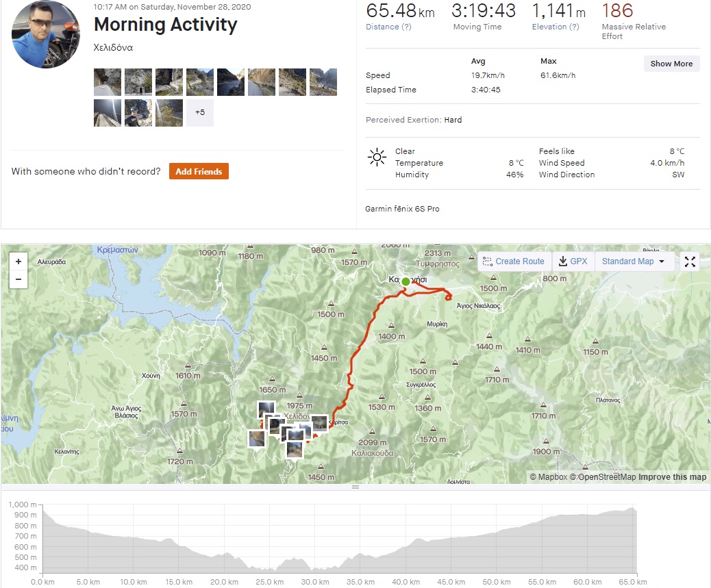
Task: Enter fullscreen map view
Action: click(690, 261)
